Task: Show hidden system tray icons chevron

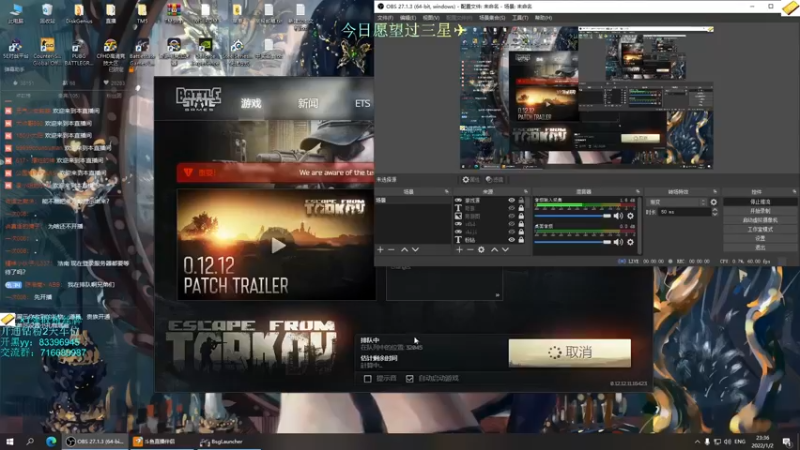Action: click(x=697, y=442)
